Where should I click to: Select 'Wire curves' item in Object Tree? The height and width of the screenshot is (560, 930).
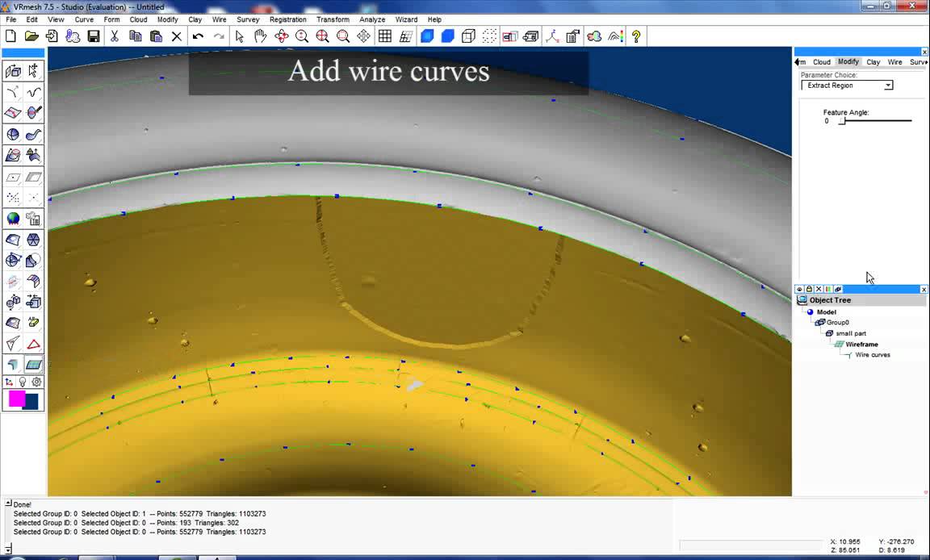point(873,355)
